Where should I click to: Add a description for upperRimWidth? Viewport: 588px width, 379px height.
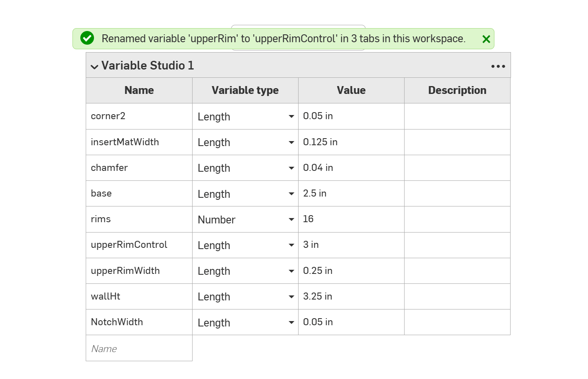point(457,271)
